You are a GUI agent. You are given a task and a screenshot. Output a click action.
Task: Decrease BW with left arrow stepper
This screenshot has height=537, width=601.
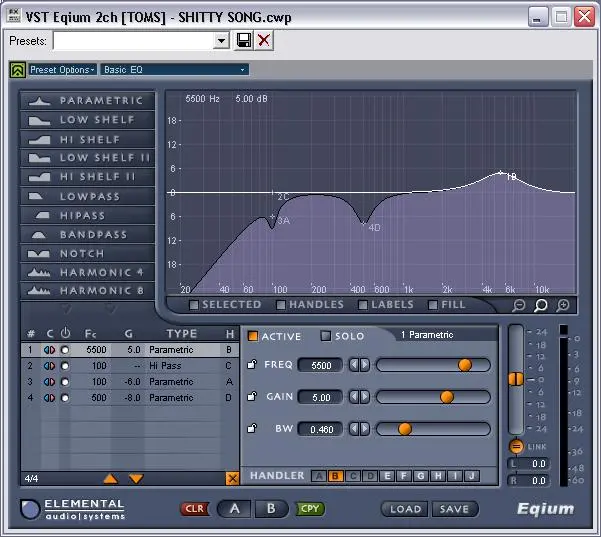[x=354, y=429]
